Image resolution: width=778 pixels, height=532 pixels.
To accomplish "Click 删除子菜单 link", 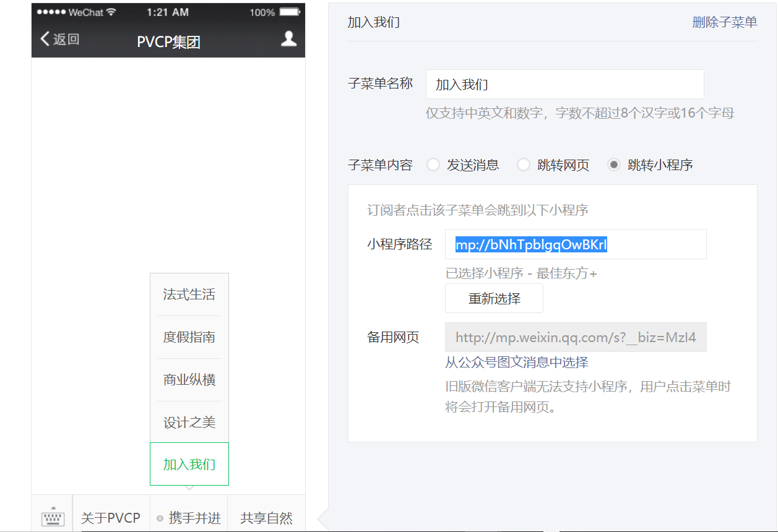I will click(x=725, y=22).
